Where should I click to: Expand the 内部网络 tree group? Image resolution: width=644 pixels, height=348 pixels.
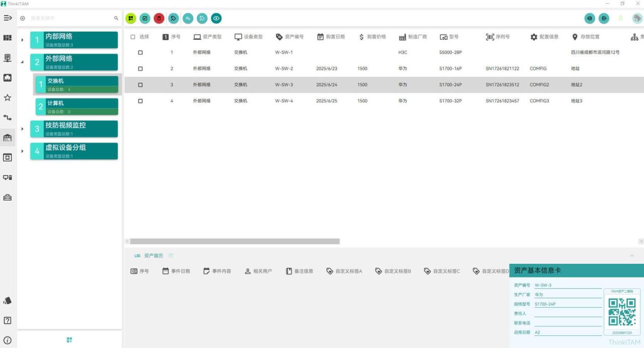(22, 40)
